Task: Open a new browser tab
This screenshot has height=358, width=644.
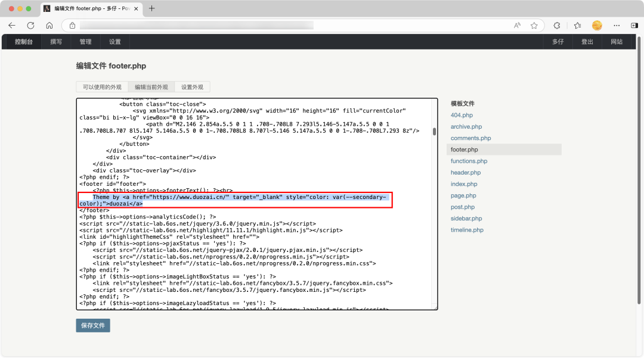Action: 151,8
